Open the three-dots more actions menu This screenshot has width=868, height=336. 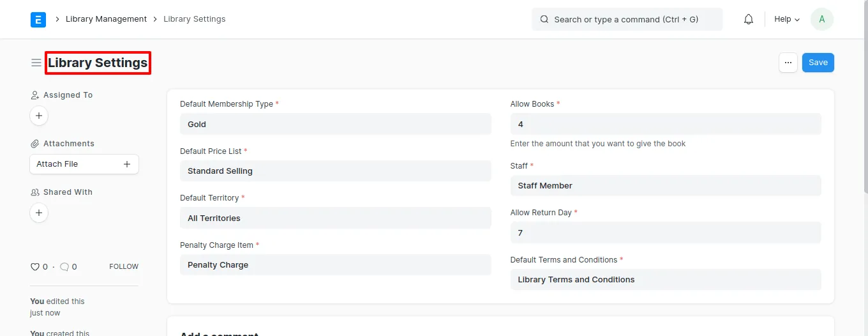click(x=788, y=63)
